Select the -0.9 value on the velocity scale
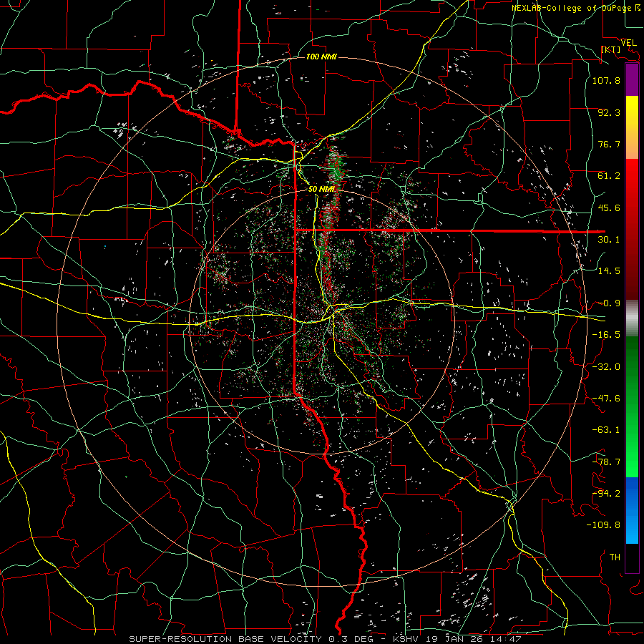 [609, 303]
